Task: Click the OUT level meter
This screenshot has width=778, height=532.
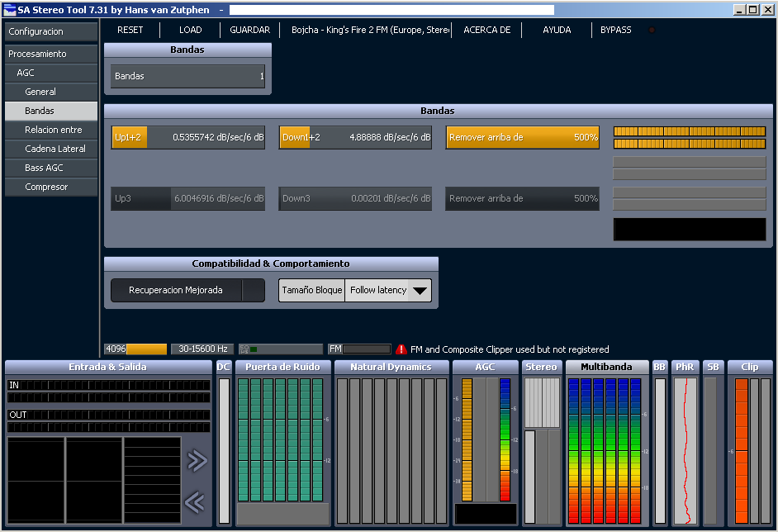Action: point(109,420)
